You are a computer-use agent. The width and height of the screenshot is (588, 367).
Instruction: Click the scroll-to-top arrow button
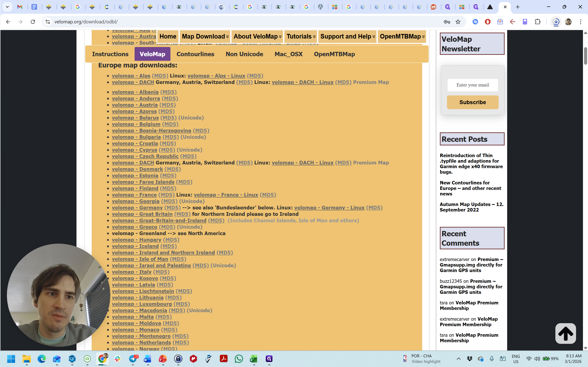[x=565, y=333]
